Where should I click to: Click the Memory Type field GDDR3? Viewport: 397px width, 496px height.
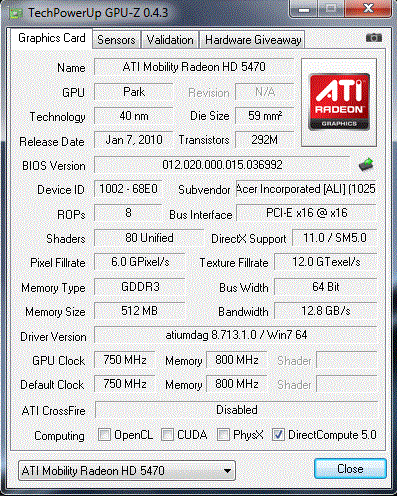(x=140, y=287)
